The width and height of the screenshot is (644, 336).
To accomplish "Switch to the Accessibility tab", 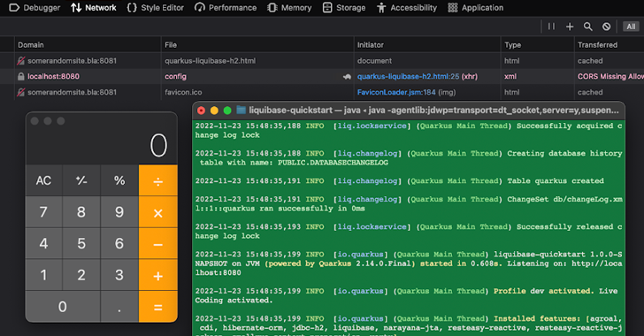I will click(x=407, y=7).
